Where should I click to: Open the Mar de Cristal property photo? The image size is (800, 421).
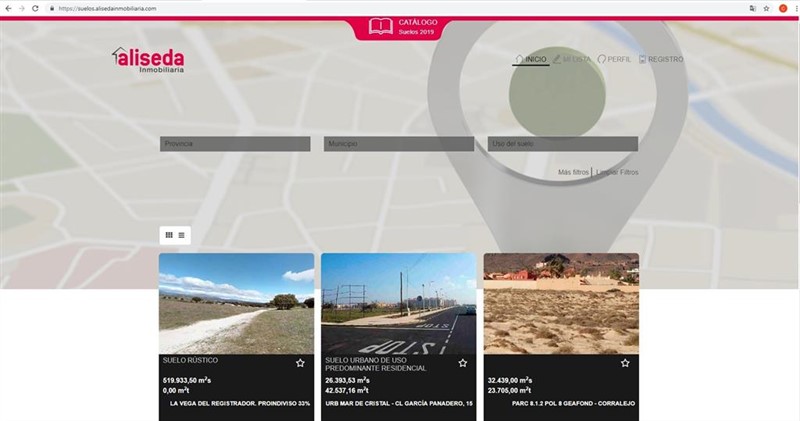tap(398, 304)
